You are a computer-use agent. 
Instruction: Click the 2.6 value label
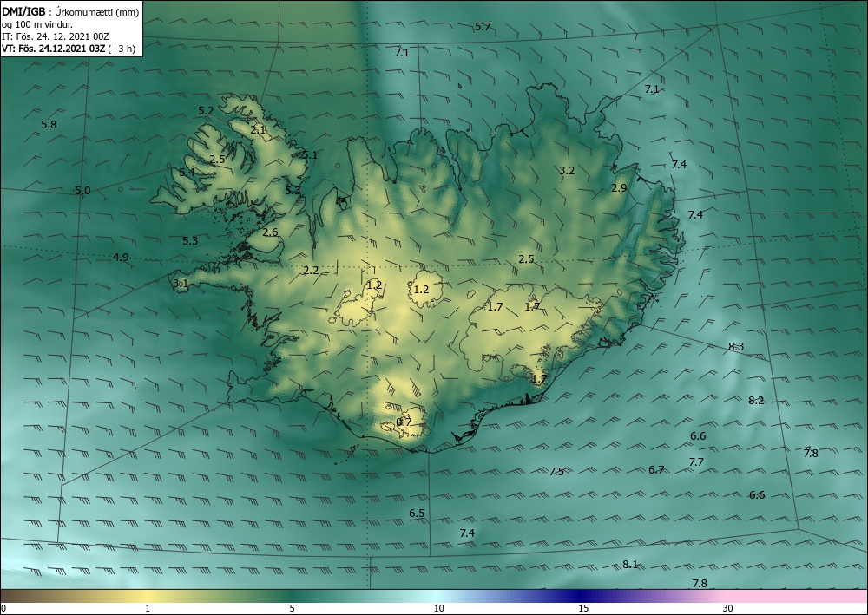click(x=270, y=232)
